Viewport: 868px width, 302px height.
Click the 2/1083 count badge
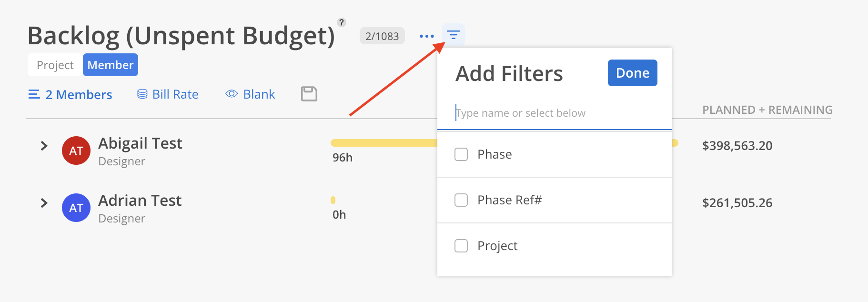click(382, 36)
